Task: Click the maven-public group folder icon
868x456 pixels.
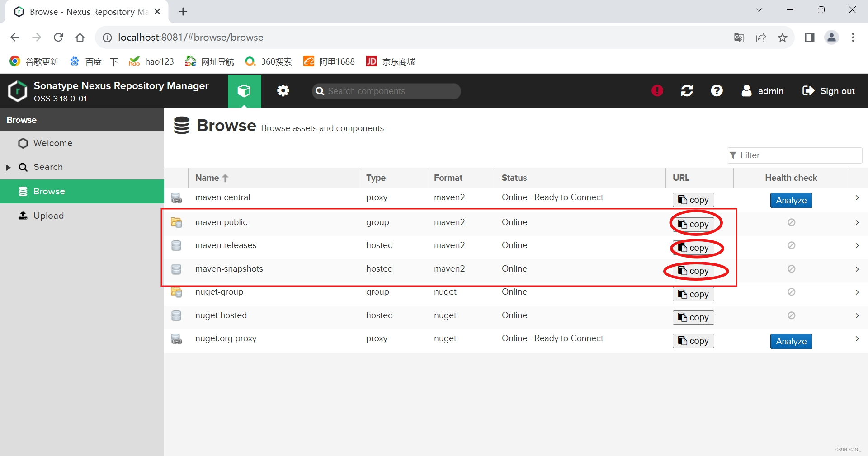Action: click(176, 222)
